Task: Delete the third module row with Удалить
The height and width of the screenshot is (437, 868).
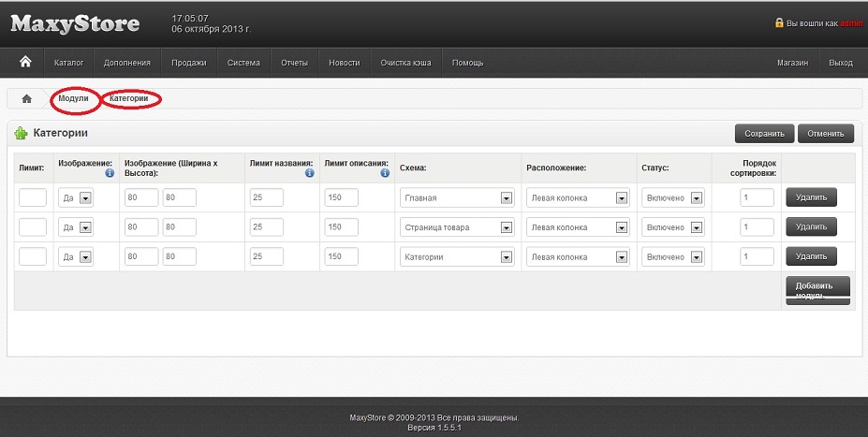Action: [810, 256]
